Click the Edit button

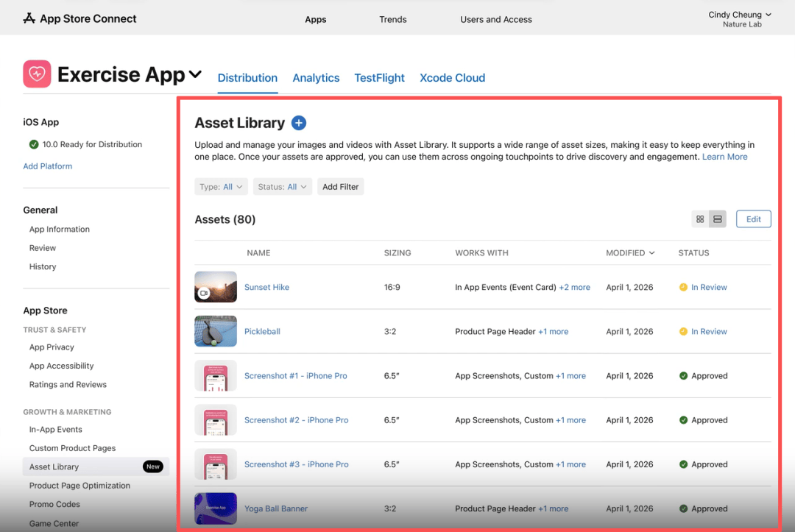click(754, 219)
